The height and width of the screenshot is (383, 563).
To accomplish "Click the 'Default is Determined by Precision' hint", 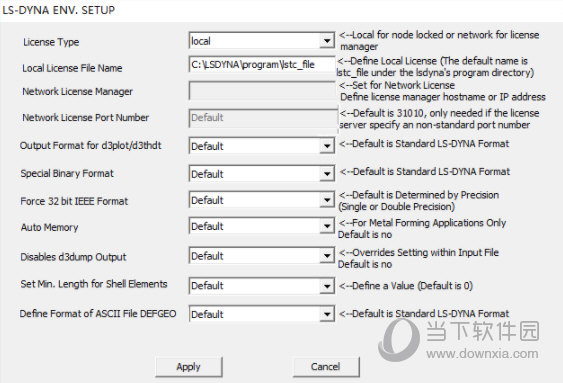I will pyautogui.click(x=419, y=195).
